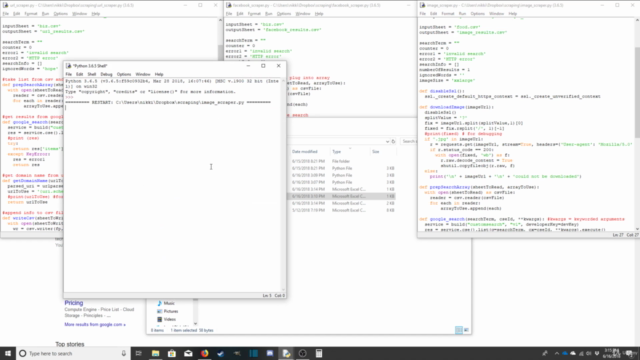Open Edit menu in Python Shell window
The height and width of the screenshot is (360, 640).
tap(80, 74)
